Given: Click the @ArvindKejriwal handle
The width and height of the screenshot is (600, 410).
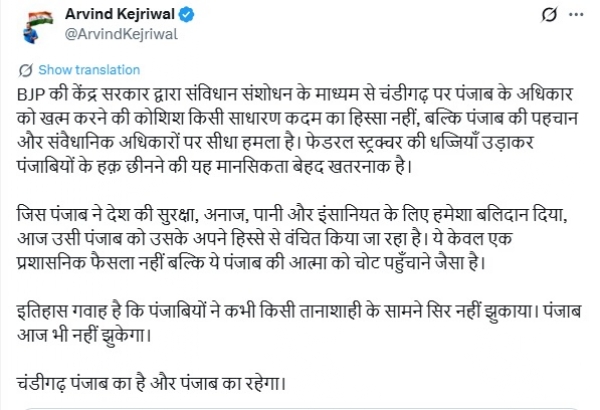Looking at the screenshot, I should (x=117, y=36).
